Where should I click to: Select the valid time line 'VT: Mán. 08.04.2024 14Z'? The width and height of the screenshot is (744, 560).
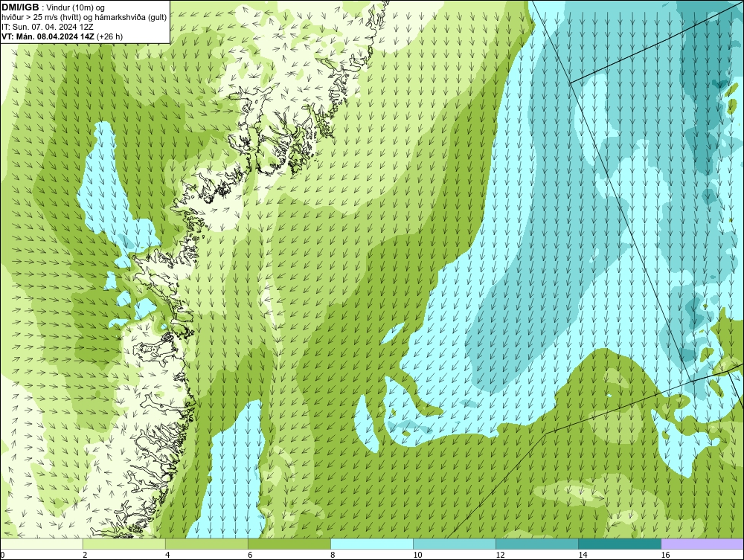[x=48, y=36]
